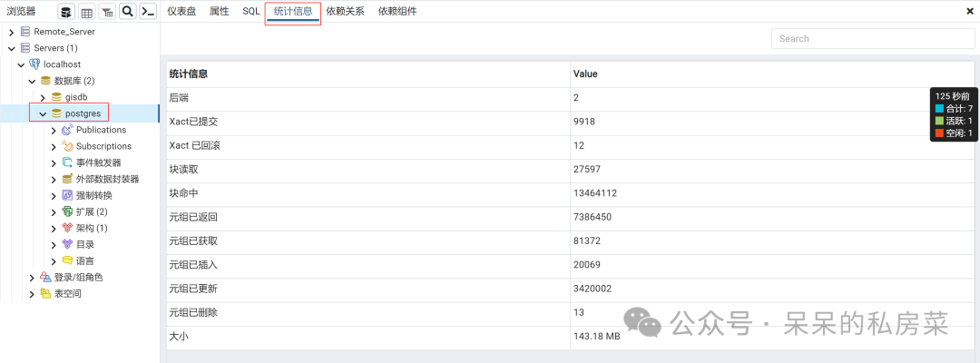
Task: Click the 元组已更新 value 3420002
Action: pyautogui.click(x=593, y=288)
